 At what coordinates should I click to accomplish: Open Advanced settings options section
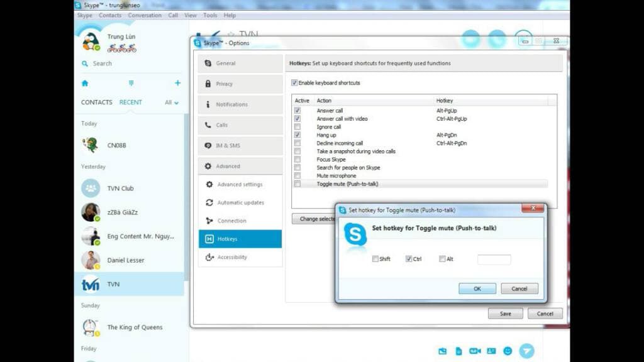click(240, 184)
